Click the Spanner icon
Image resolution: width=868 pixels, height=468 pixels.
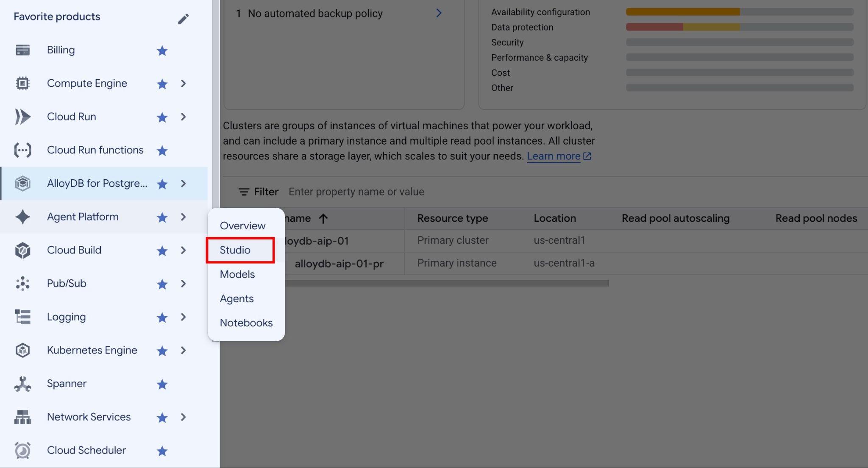pyautogui.click(x=22, y=384)
